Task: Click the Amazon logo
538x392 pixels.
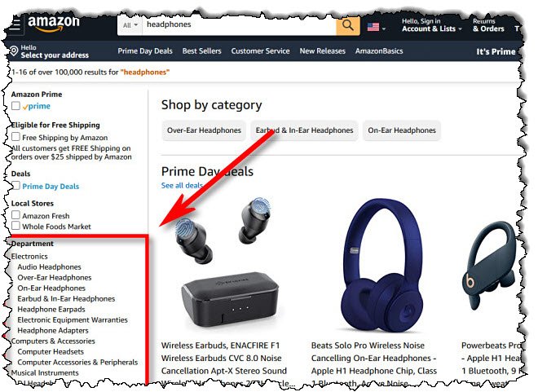Action: (x=54, y=24)
